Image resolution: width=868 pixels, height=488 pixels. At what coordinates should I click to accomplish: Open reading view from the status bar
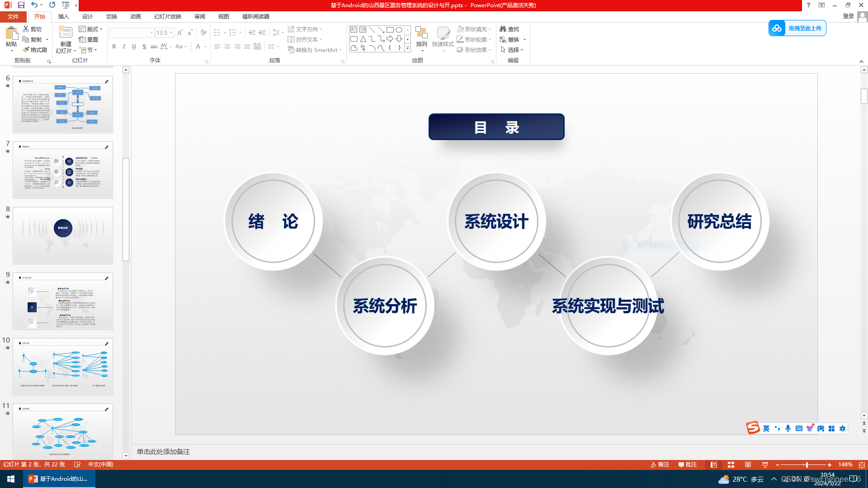point(748,465)
